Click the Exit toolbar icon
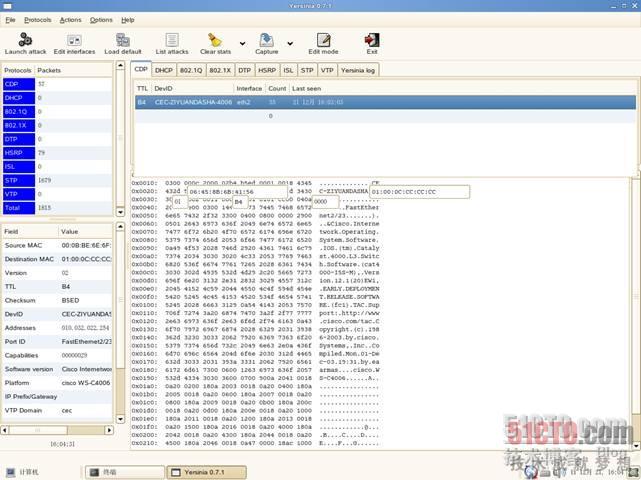The width and height of the screenshot is (641, 480). coord(372,40)
